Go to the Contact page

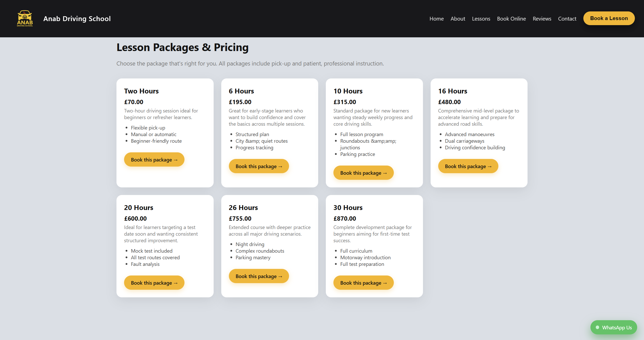[x=567, y=19]
